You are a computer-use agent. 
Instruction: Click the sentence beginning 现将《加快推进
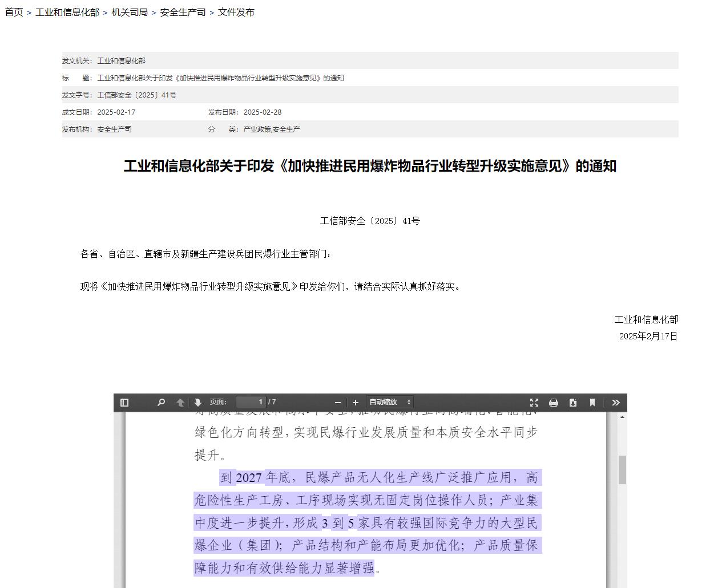pyautogui.click(x=271, y=286)
